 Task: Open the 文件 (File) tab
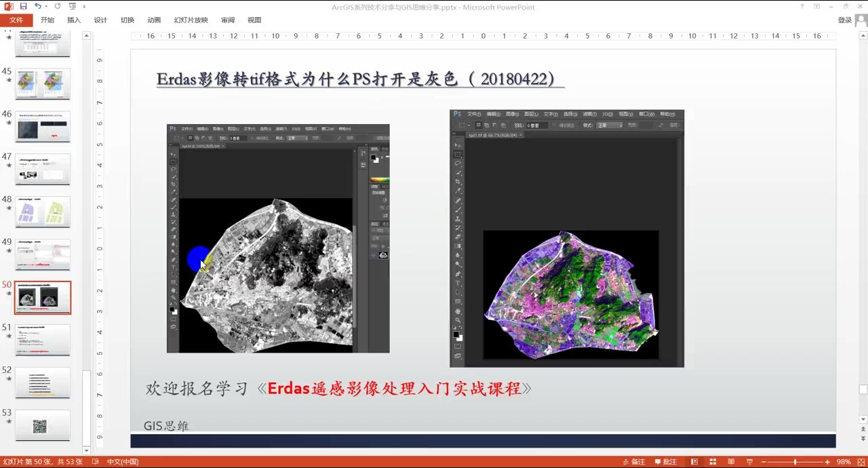click(16, 20)
